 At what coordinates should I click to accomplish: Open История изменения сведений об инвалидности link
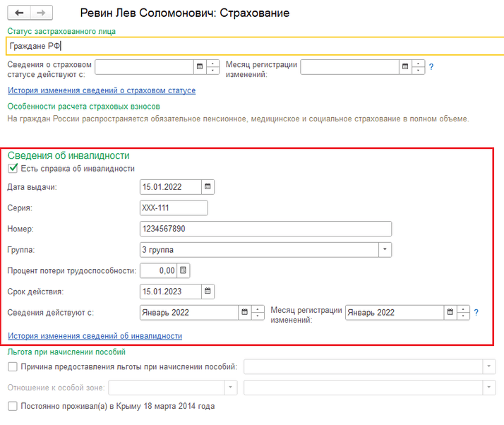[x=95, y=335]
